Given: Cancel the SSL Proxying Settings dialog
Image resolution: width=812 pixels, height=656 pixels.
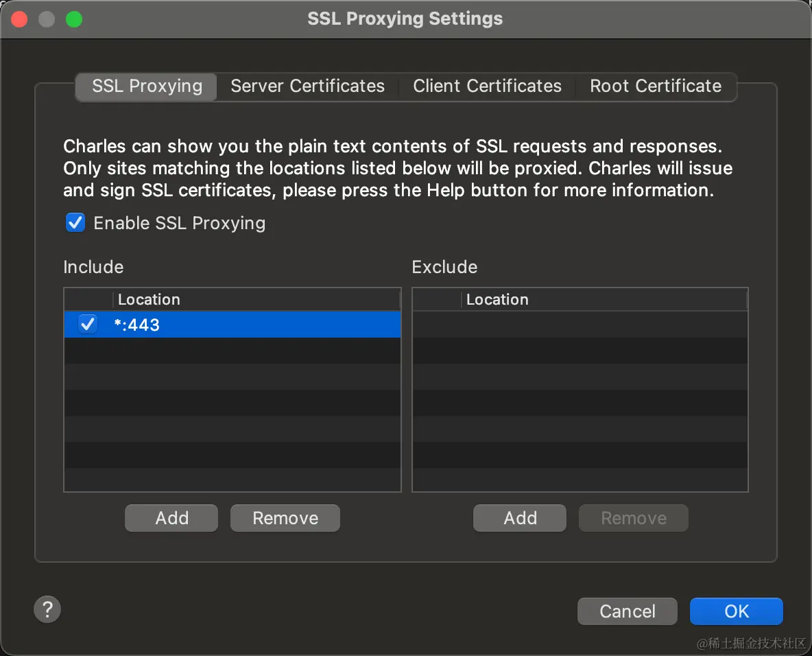Looking at the screenshot, I should pyautogui.click(x=627, y=611).
